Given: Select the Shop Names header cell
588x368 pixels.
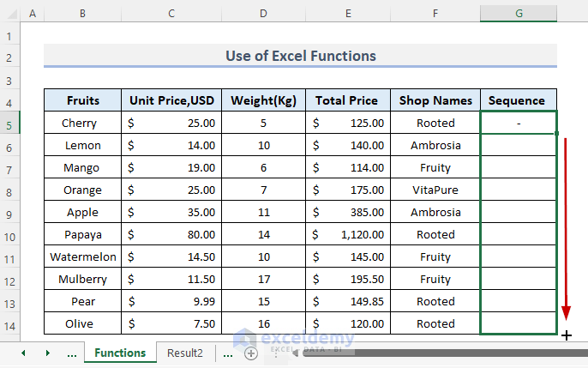Looking at the screenshot, I should [x=435, y=100].
